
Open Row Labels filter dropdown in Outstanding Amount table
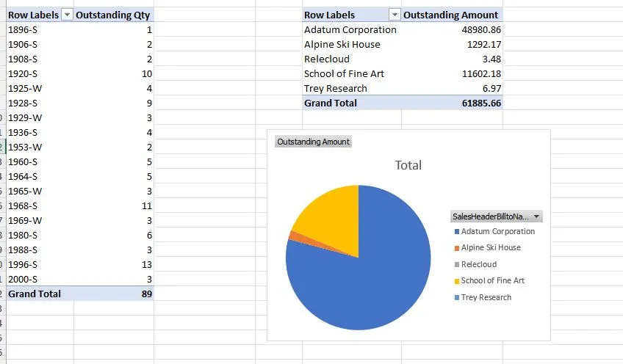395,15
